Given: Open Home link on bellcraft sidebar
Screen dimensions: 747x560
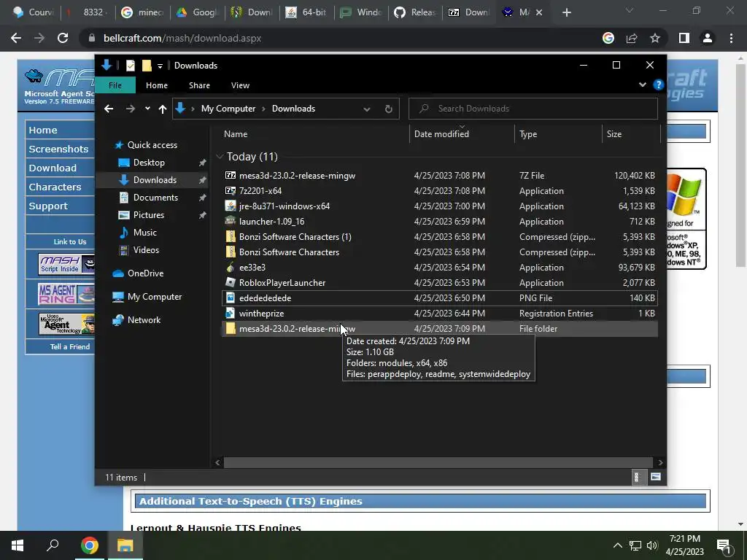Looking at the screenshot, I should [x=43, y=130].
